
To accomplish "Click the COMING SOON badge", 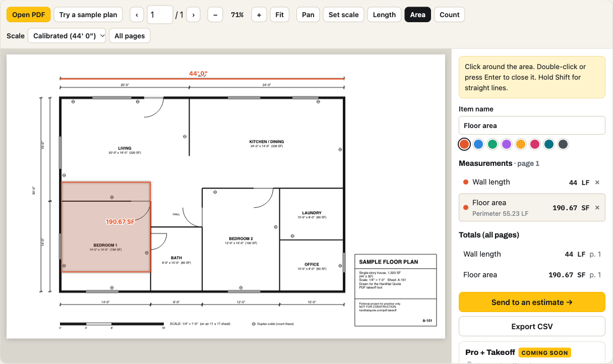I will [x=544, y=353].
